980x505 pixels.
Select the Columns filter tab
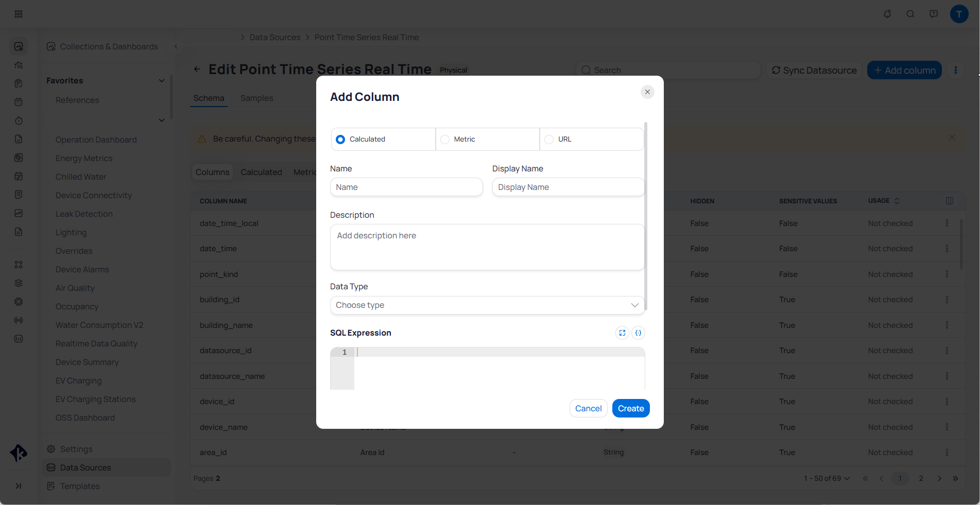click(212, 172)
